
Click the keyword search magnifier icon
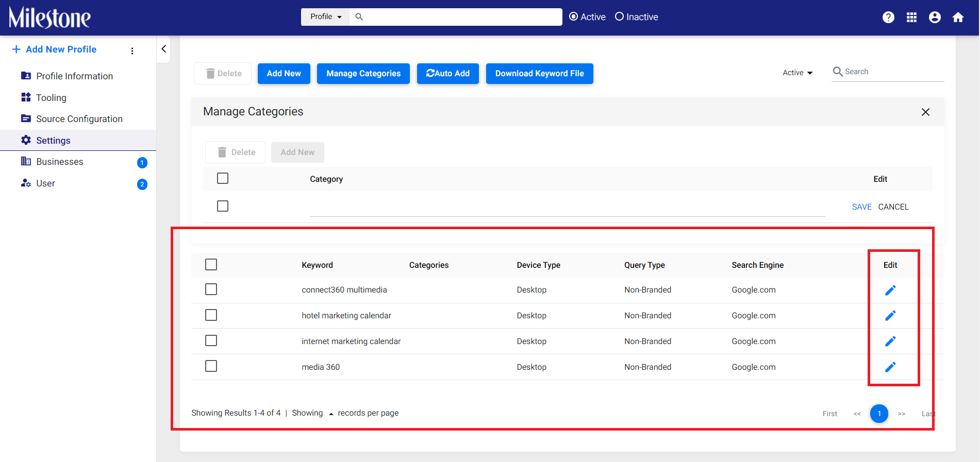tap(838, 72)
